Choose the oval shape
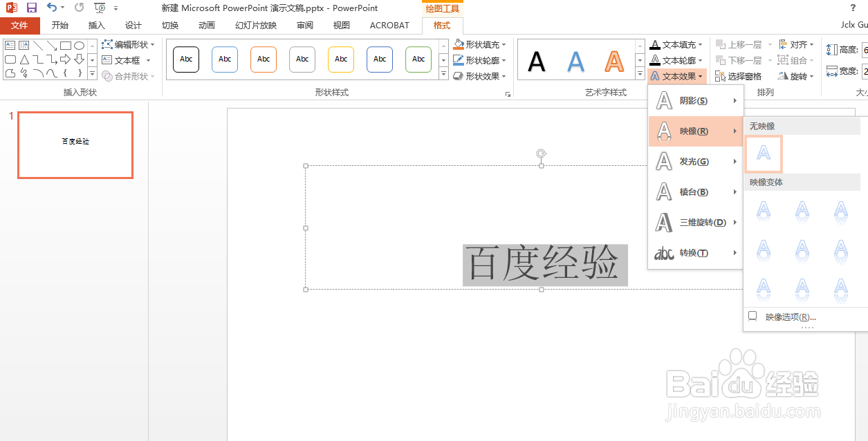This screenshot has height=441, width=868. coord(80,46)
